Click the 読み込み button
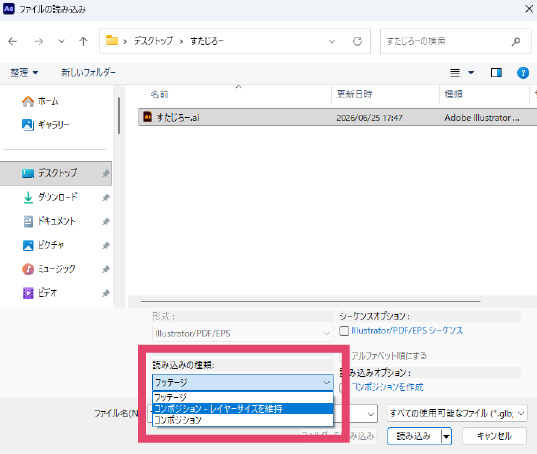This screenshot has height=454, width=537. tap(414, 436)
